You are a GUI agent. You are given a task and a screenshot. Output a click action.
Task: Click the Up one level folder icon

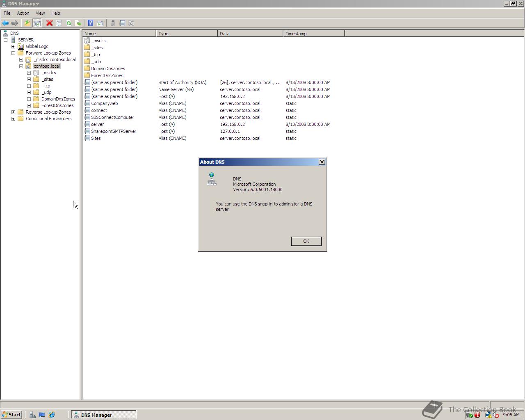click(27, 23)
